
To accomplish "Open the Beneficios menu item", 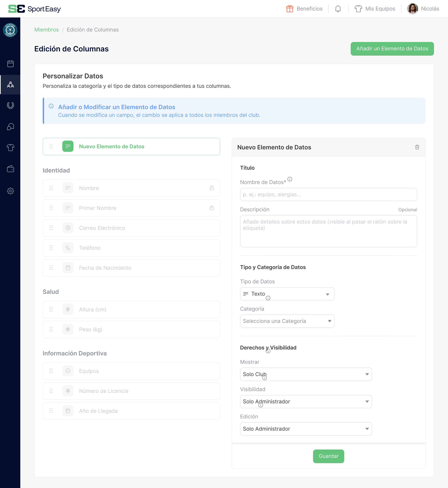I will 304,9.
